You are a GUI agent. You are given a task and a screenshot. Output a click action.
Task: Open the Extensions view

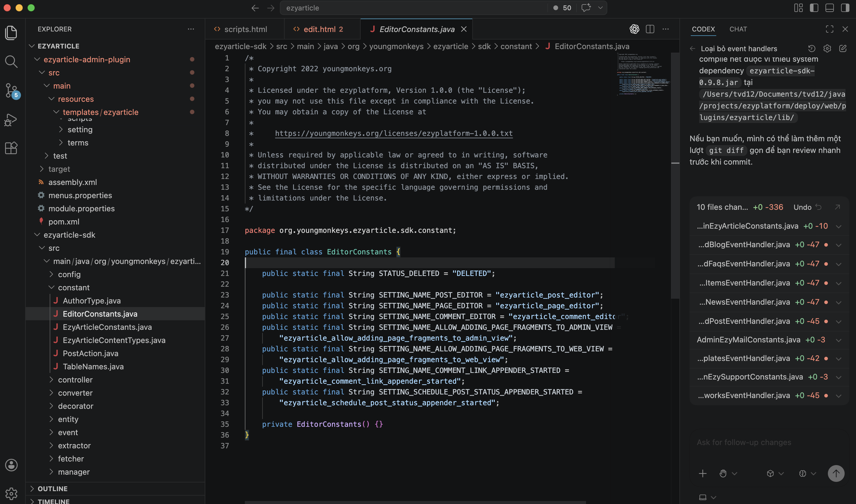11,148
